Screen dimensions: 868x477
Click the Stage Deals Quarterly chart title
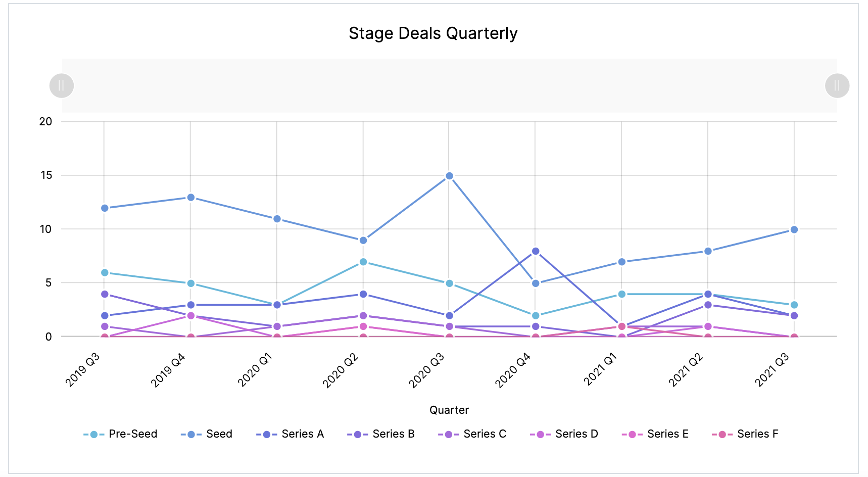pyautogui.click(x=433, y=33)
